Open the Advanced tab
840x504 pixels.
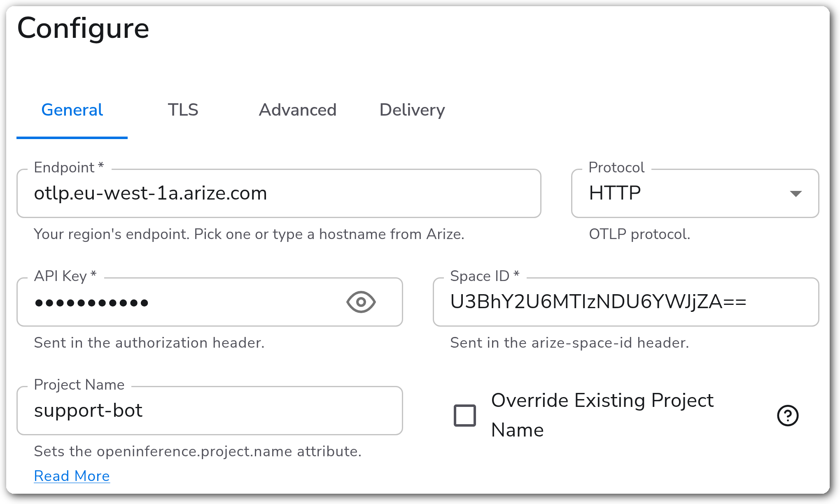pos(297,110)
